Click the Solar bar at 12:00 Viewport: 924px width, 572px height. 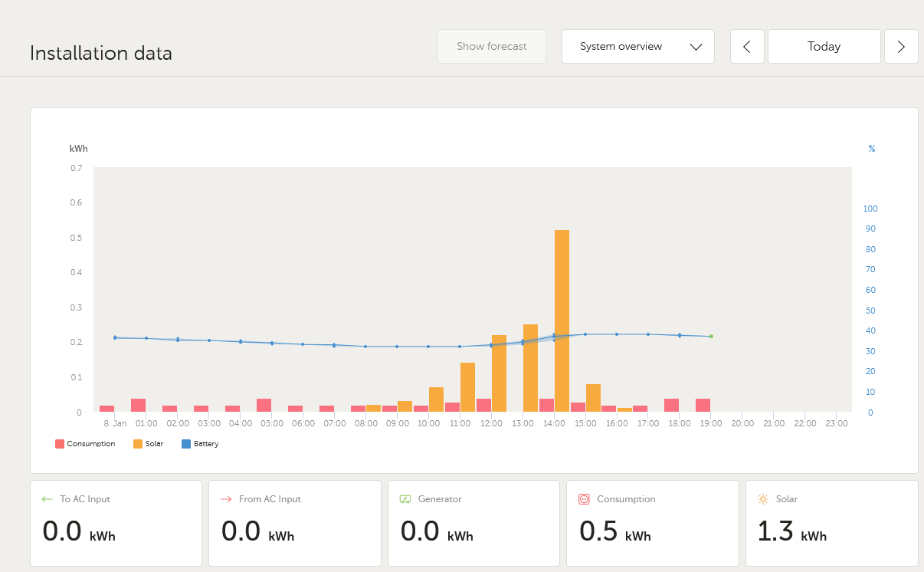pos(499,373)
